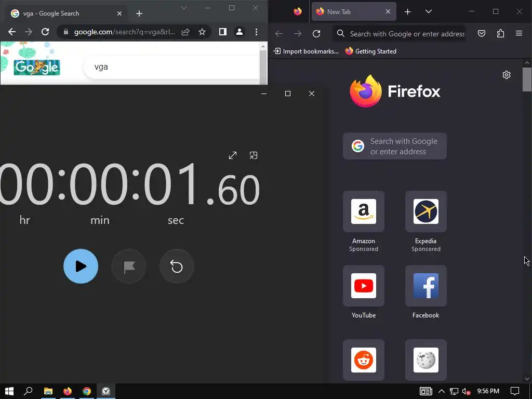Select the vga - Google Search tab
This screenshot has height=399, width=532.
tap(66, 14)
